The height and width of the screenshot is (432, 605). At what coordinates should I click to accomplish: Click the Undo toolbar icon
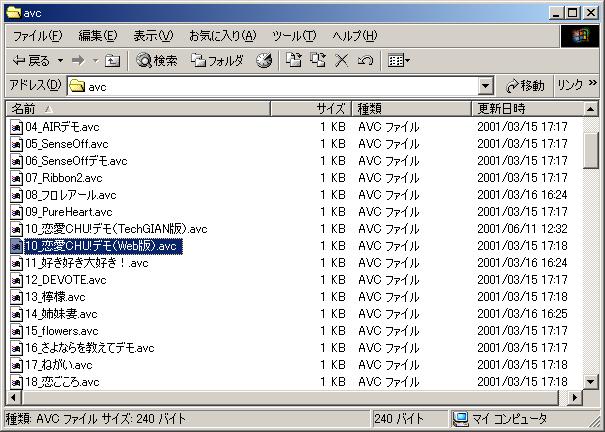(x=365, y=61)
